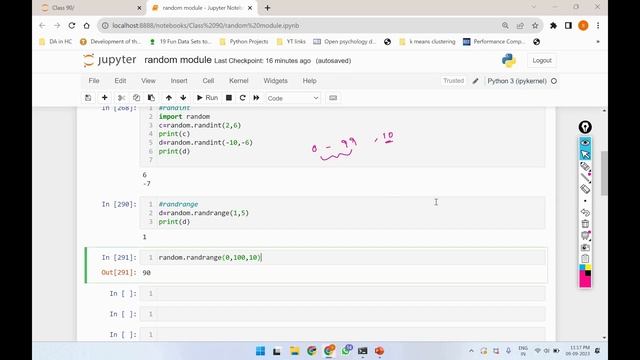
Task: Bookmark this page with the star icon
Action: [x=535, y=25]
